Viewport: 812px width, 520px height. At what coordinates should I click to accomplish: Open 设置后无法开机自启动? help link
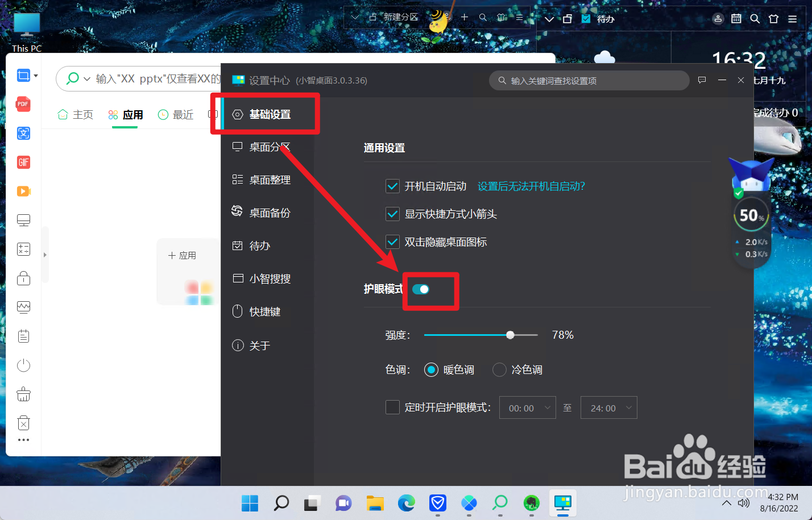pos(531,186)
